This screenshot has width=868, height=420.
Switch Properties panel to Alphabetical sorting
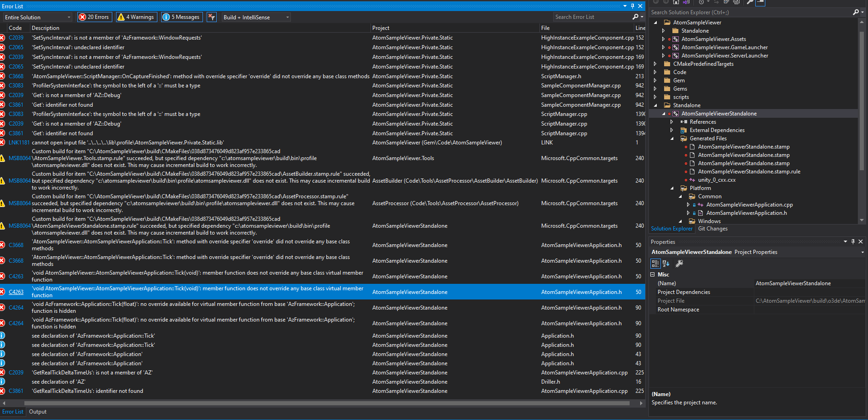[x=666, y=263]
